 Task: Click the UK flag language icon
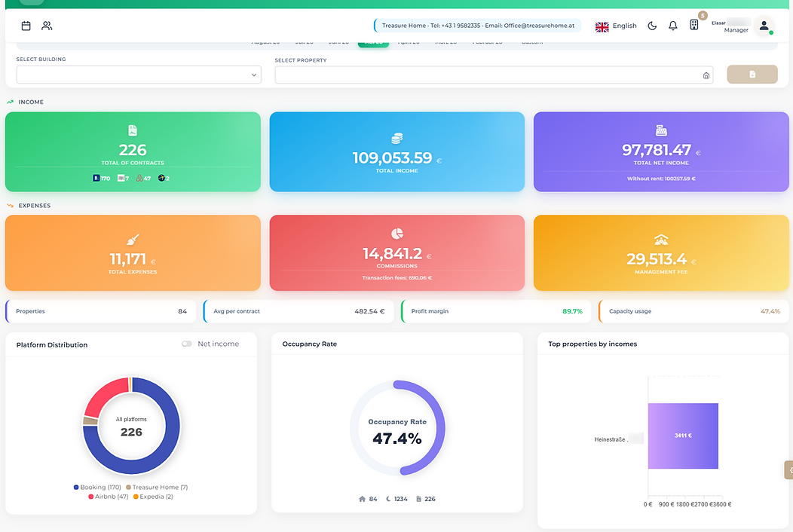602,27
